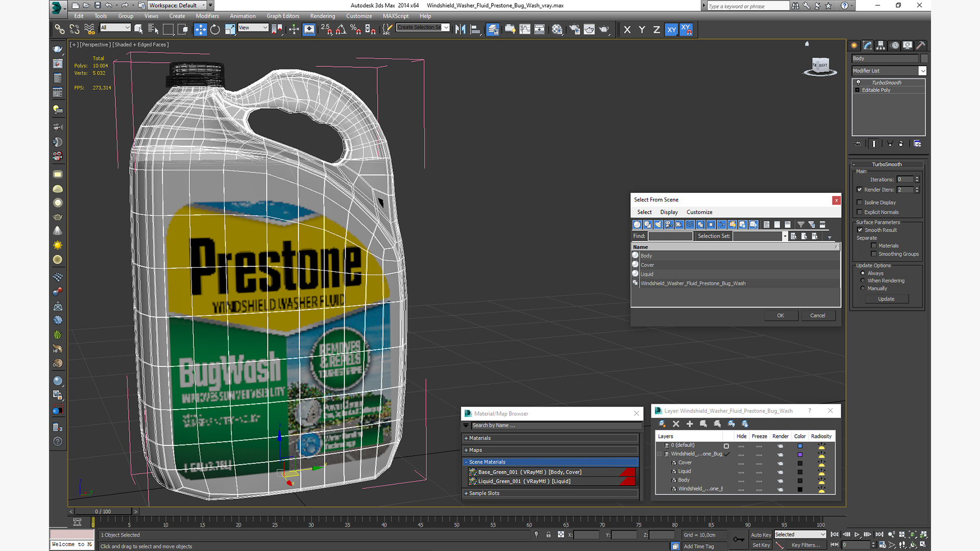980x551 pixels.
Task: Open Curve Editor from main toolbar
Action: 525,30
